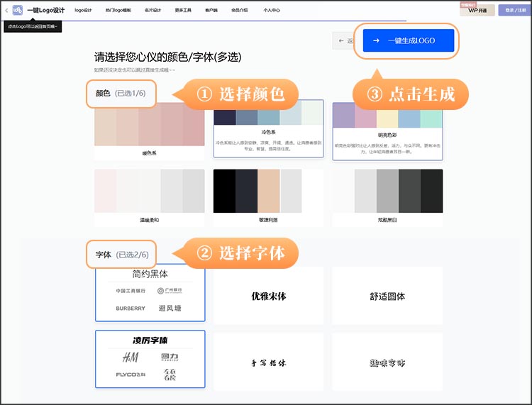
Task: Click the 颜色 (已选1/6) section label
Action: (x=121, y=93)
